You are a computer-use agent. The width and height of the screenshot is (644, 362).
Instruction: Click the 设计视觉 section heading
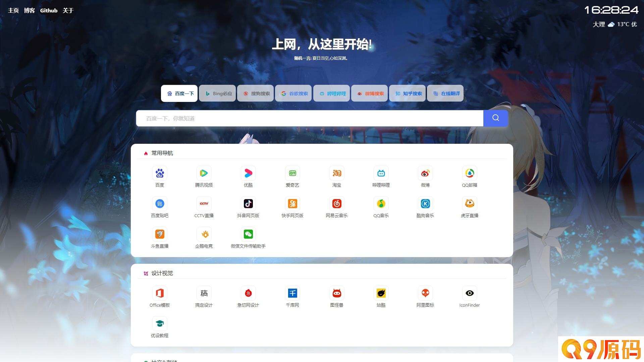click(x=162, y=273)
